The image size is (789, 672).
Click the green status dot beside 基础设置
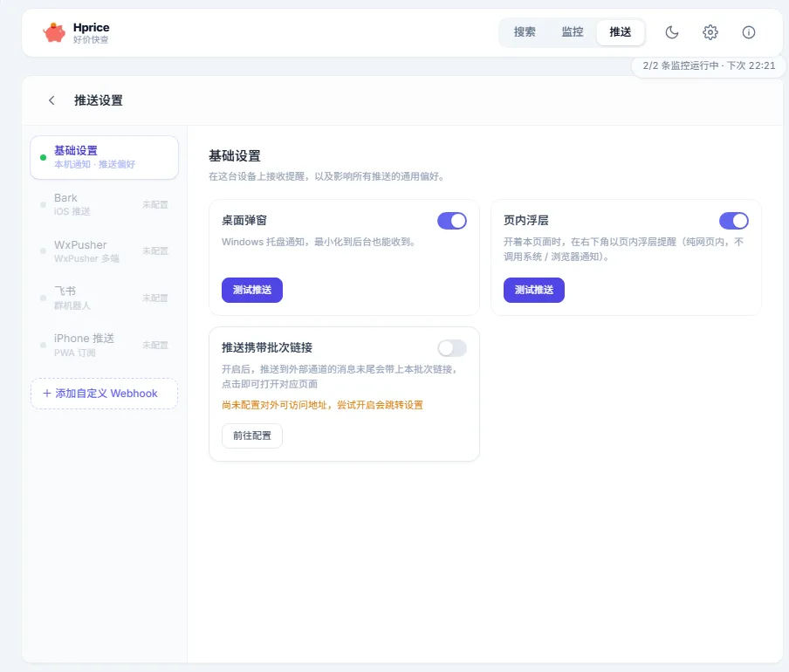(44, 157)
